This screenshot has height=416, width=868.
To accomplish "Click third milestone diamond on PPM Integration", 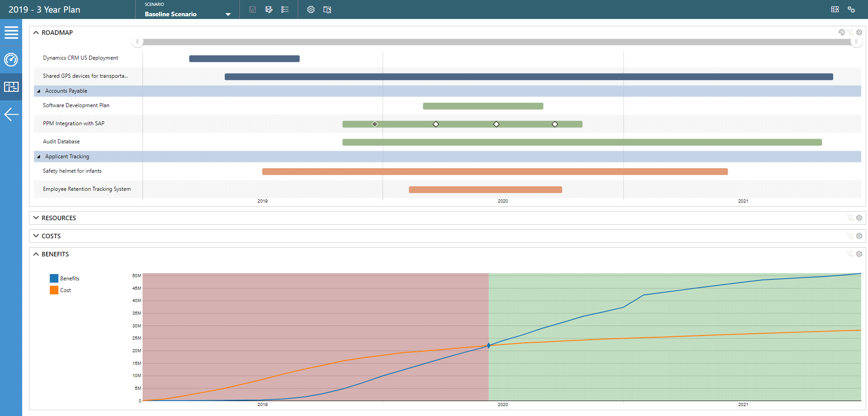I will [x=496, y=124].
